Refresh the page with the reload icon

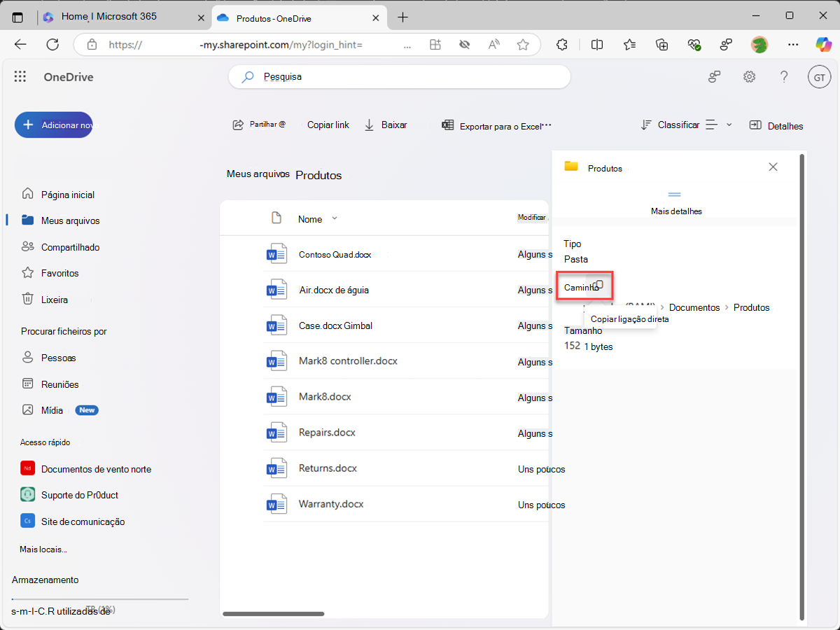pos(52,44)
